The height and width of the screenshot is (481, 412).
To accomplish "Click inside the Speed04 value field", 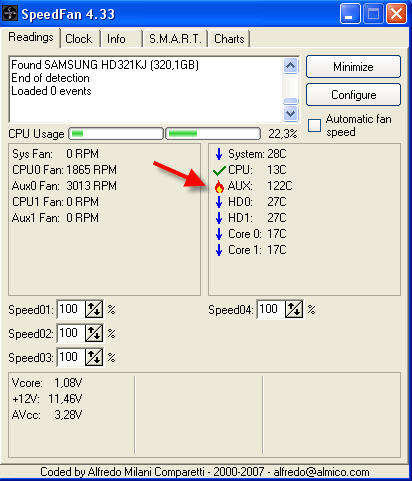I will 271,309.
